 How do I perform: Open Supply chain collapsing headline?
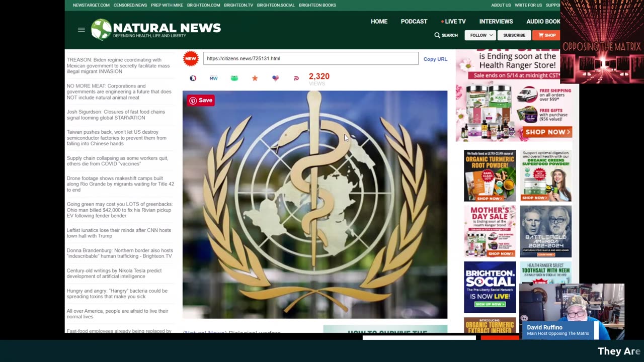(x=117, y=161)
